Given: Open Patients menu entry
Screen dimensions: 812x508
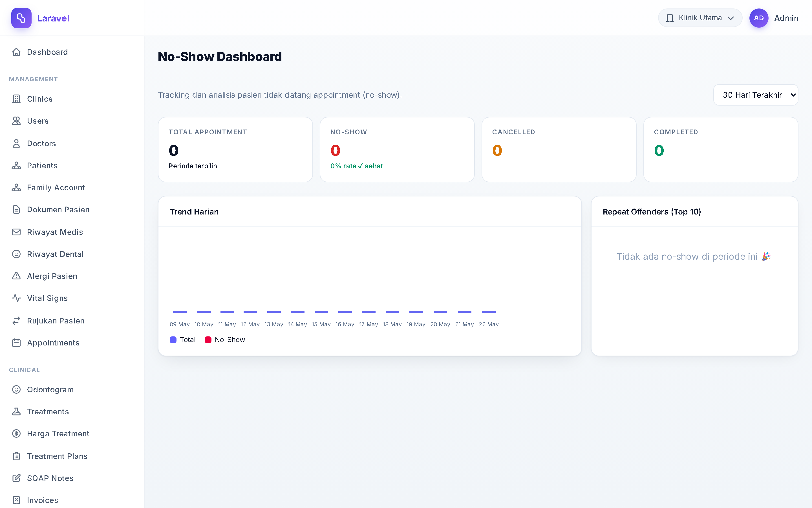Looking at the screenshot, I should (x=72, y=166).
